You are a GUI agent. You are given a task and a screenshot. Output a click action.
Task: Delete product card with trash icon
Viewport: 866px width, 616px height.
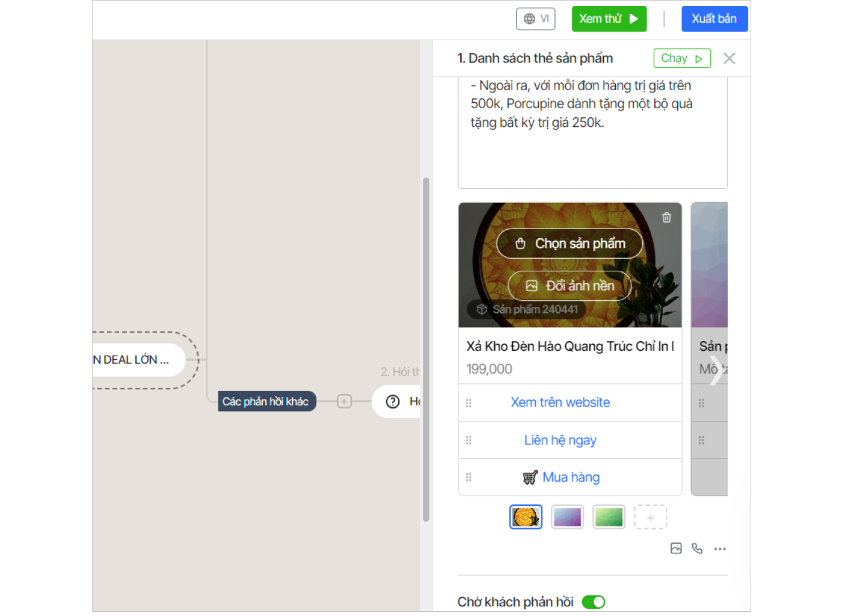666,218
